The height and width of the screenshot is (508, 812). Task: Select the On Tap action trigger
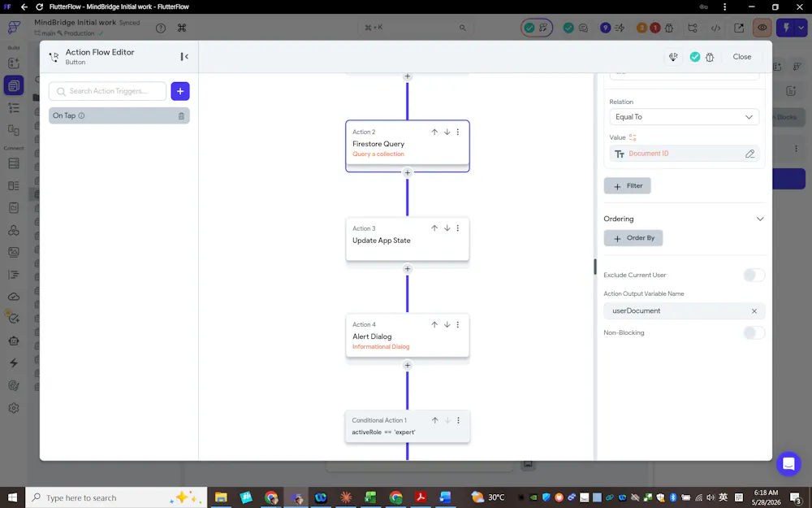click(119, 115)
